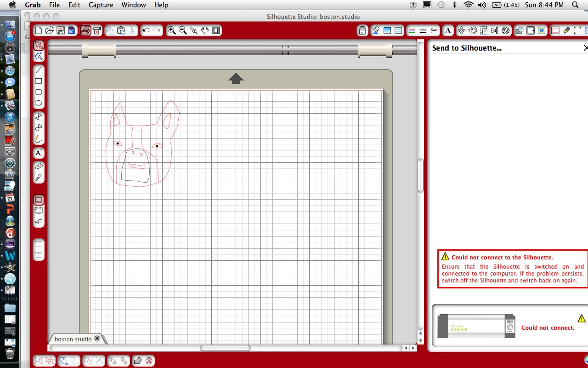Open the Scale panel
The image size is (588, 368).
(x=484, y=31)
